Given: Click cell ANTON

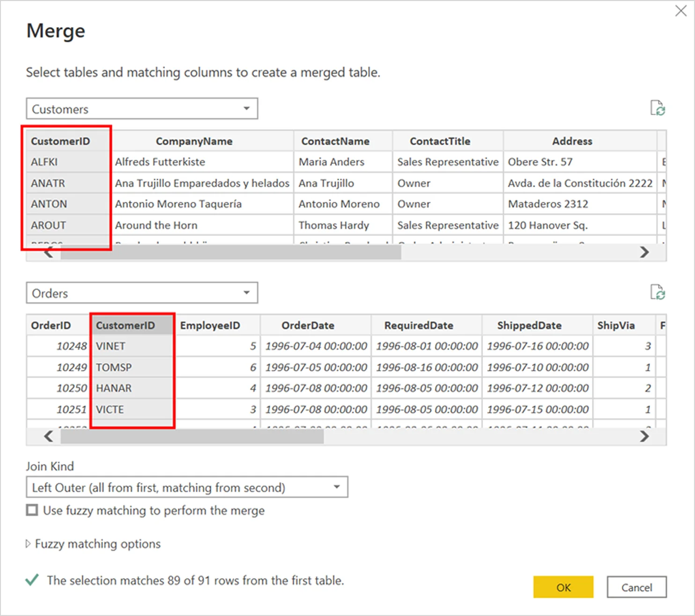Looking at the screenshot, I should [x=69, y=204].
